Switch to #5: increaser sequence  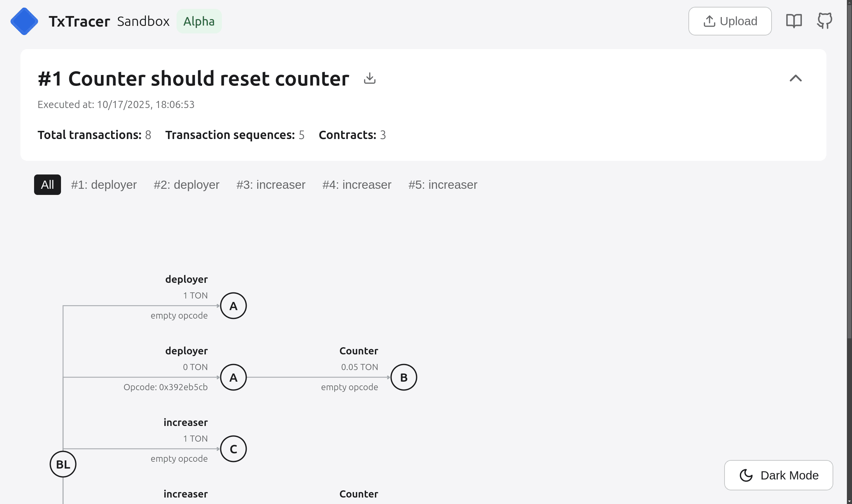tap(443, 185)
